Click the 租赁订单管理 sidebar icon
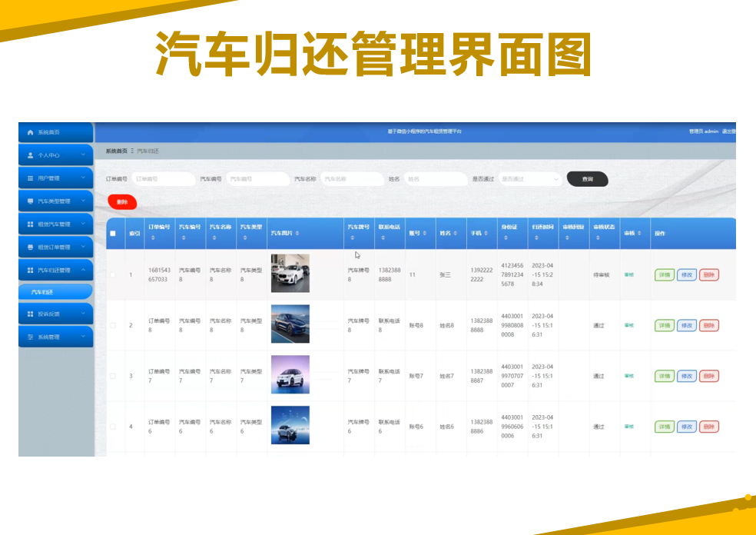The image size is (756, 535). pos(31,247)
